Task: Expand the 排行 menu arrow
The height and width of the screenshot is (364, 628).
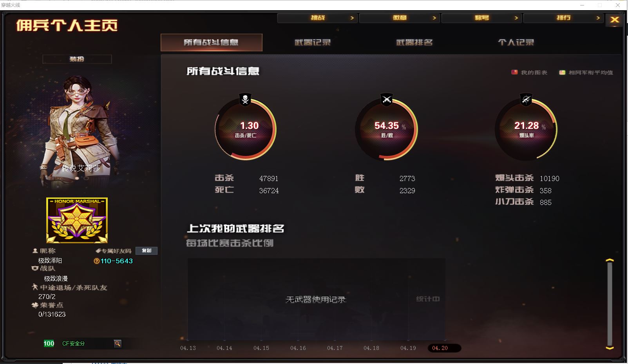Action: (598, 18)
